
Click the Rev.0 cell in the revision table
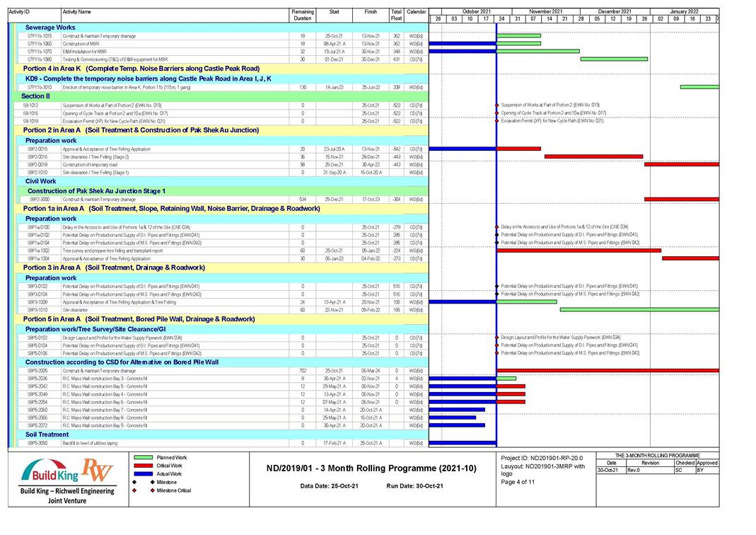click(650, 471)
